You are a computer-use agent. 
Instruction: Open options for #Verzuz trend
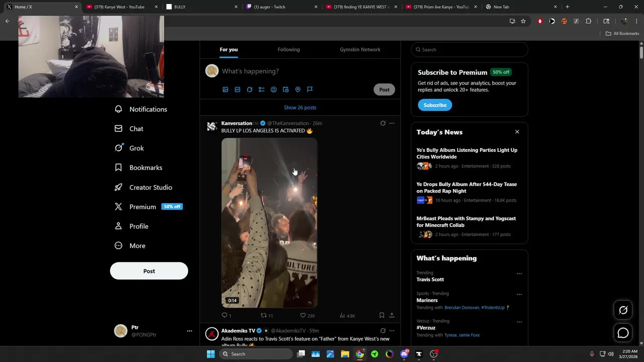pos(519,322)
